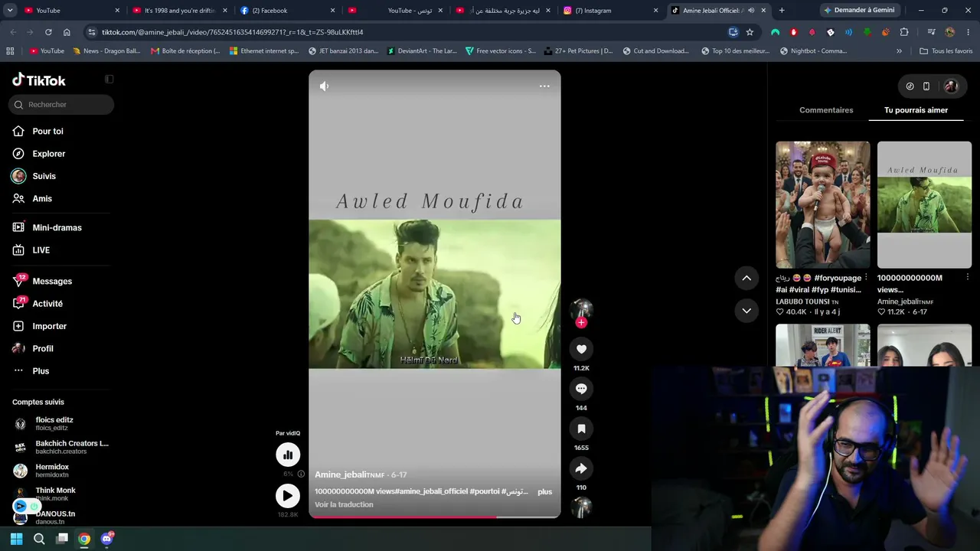980x551 pixels.
Task: Switch to the Facebook browser tab
Action: pos(288,11)
